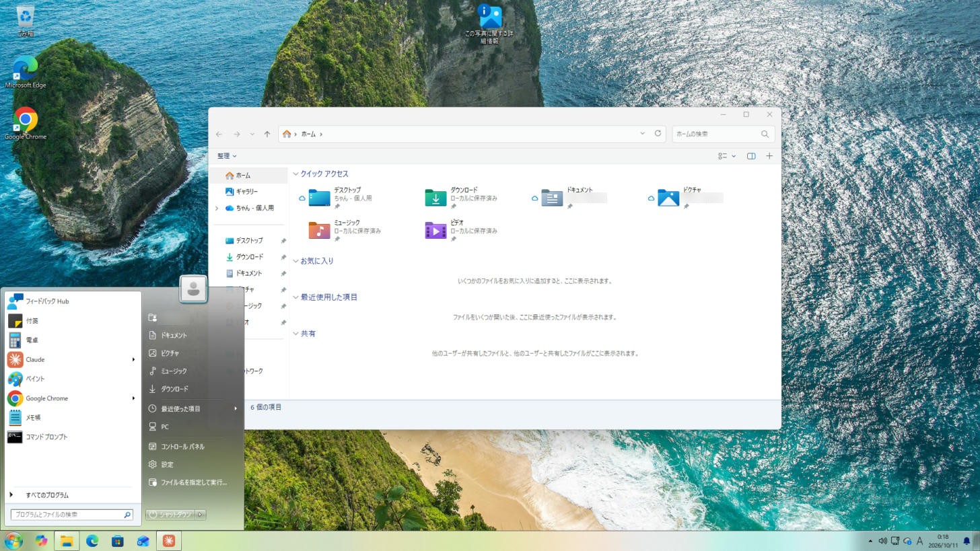Screen dimensions: 980x551
Task: Click the ホームの検索 search box
Action: click(723, 134)
